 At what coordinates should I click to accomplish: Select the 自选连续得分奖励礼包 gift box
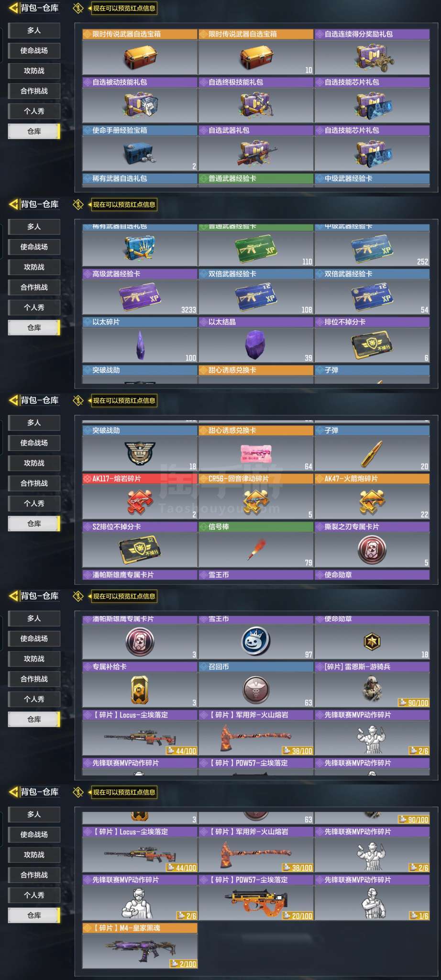tap(372, 57)
